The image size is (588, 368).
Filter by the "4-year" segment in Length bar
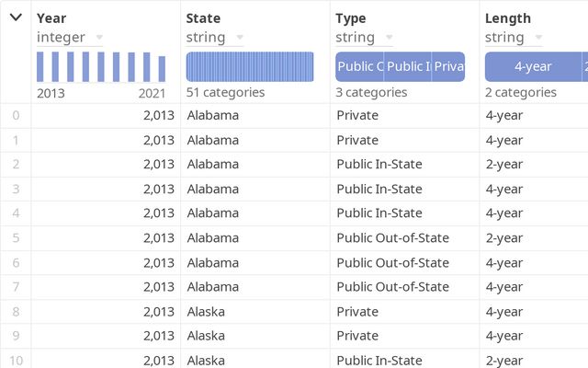click(x=533, y=67)
